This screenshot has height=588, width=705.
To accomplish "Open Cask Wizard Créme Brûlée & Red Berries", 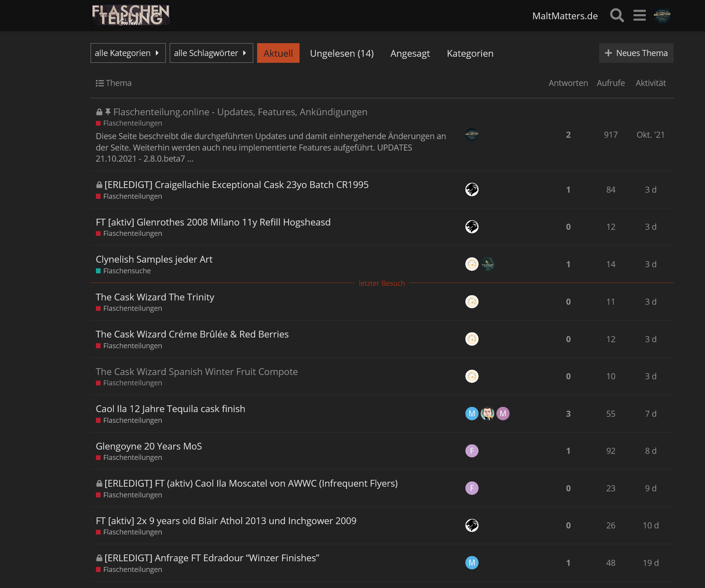I will click(x=192, y=334).
